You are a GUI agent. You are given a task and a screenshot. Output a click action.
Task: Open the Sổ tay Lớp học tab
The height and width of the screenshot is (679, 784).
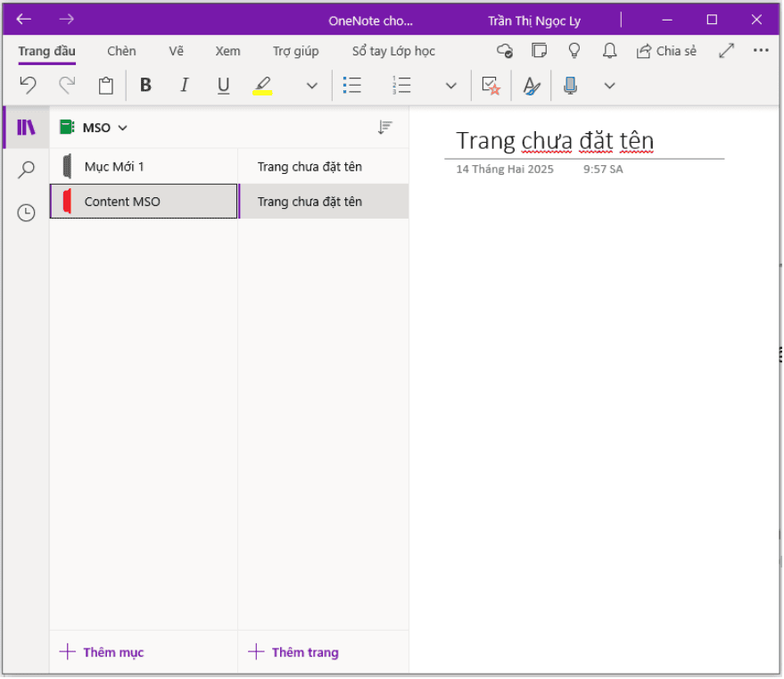393,52
